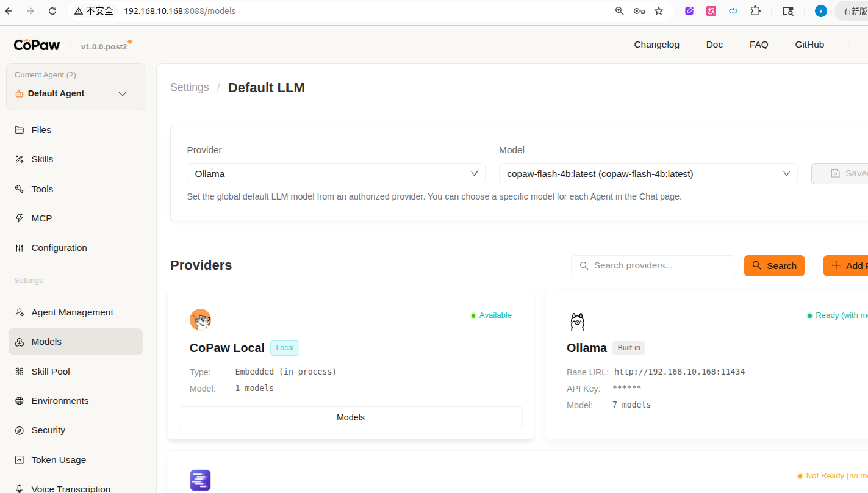Click the purple provider icon at bottom
The image size is (868, 493).
pyautogui.click(x=200, y=480)
